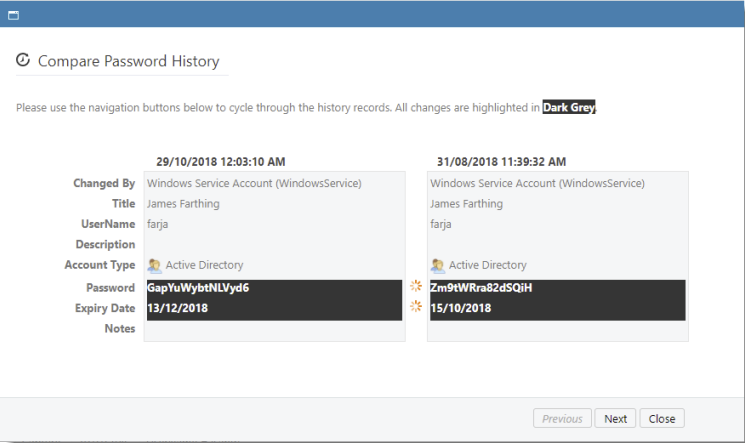Select timestamp '29/10/2018 12:03:10 AM'

click(221, 162)
